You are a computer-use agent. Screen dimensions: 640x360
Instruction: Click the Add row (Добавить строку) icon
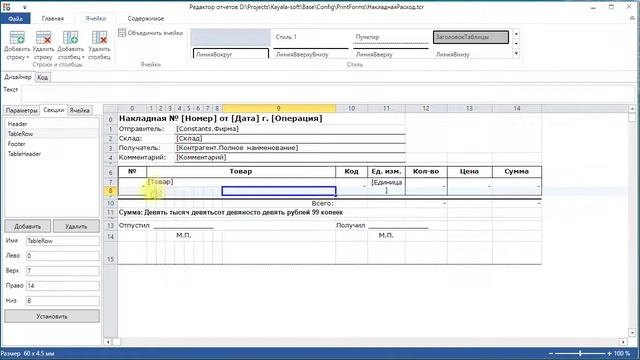(17, 38)
